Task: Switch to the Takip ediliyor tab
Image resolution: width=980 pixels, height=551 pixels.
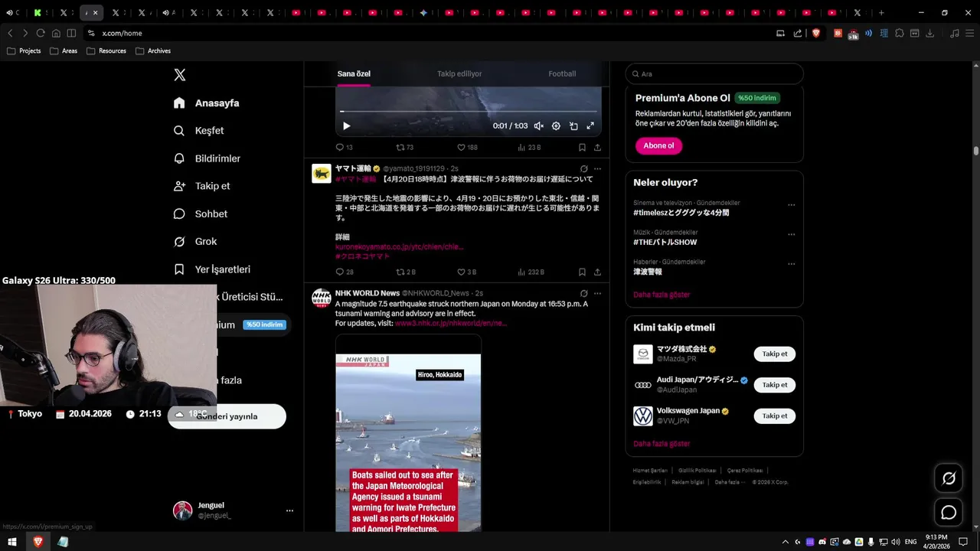Action: coord(459,73)
